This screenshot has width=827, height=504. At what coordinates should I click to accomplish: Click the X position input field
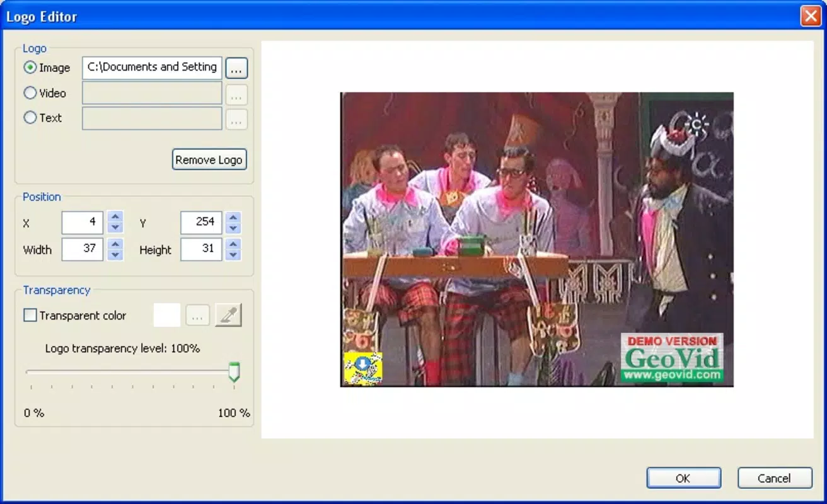click(83, 222)
